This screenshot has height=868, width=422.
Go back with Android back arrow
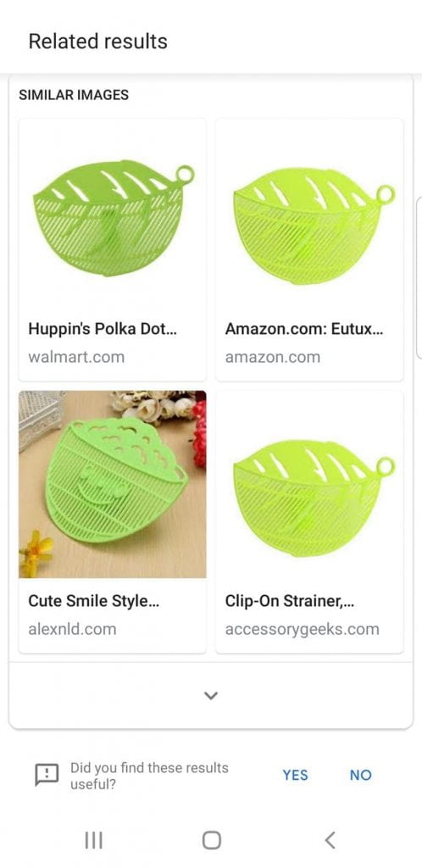330,840
